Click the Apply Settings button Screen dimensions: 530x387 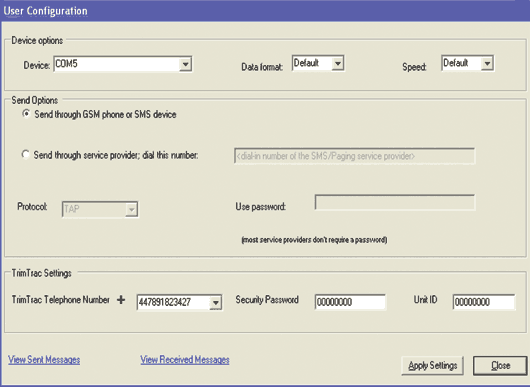(432, 366)
